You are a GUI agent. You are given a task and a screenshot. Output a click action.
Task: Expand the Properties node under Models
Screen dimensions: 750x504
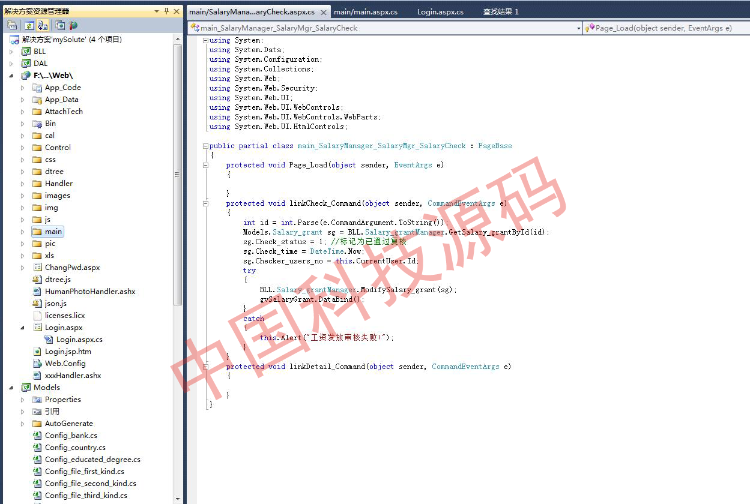pos(22,399)
